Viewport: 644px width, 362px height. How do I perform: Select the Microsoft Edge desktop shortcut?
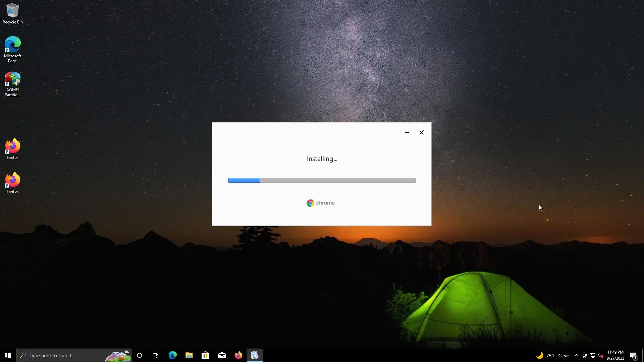click(x=12, y=49)
